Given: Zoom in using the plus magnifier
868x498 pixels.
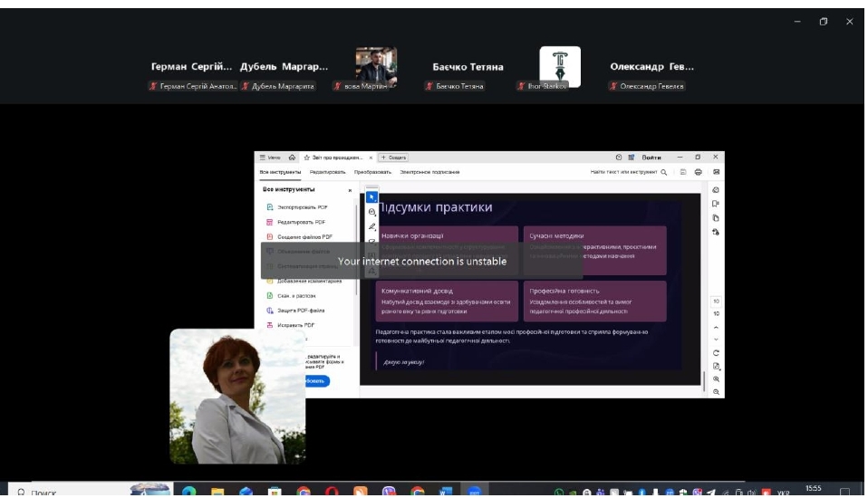Looking at the screenshot, I should pyautogui.click(x=716, y=379).
